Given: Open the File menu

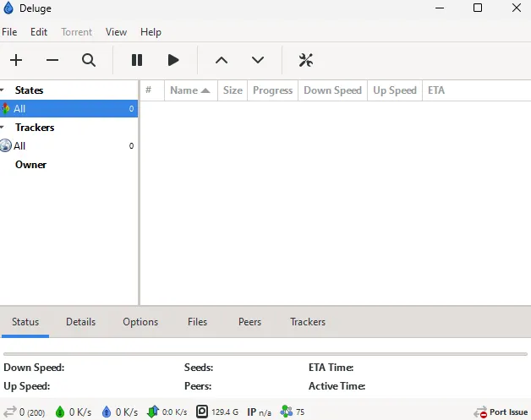Looking at the screenshot, I should [9, 32].
